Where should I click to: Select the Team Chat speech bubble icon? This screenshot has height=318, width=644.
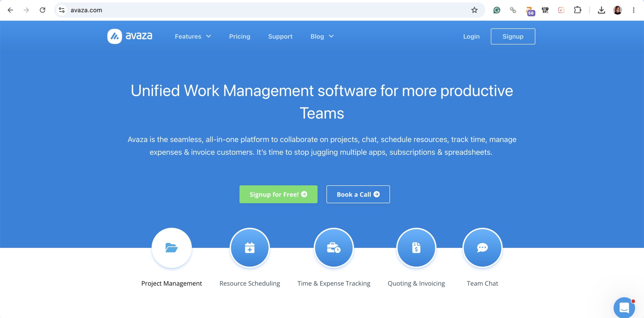point(482,248)
